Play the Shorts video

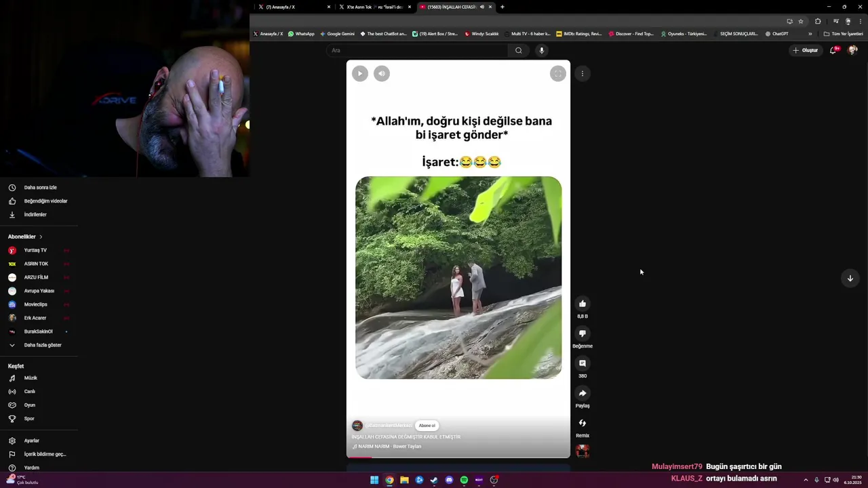[x=360, y=73]
